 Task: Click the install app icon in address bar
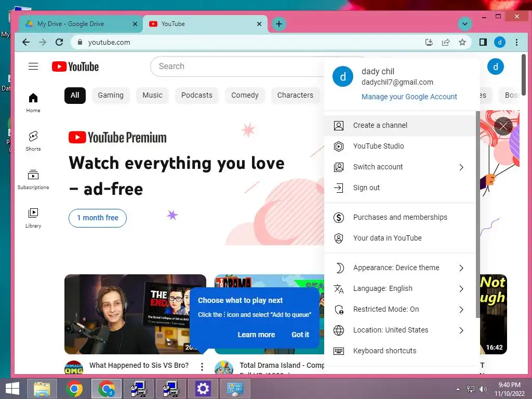[429, 42]
